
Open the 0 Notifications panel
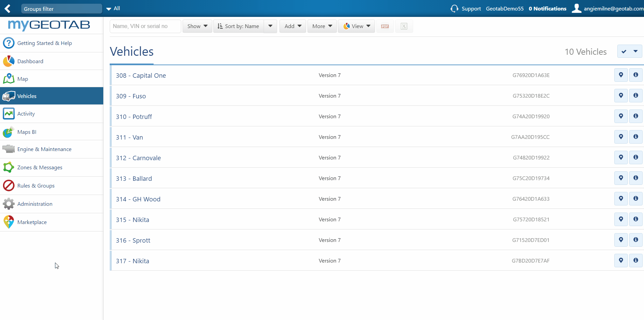coord(547,8)
